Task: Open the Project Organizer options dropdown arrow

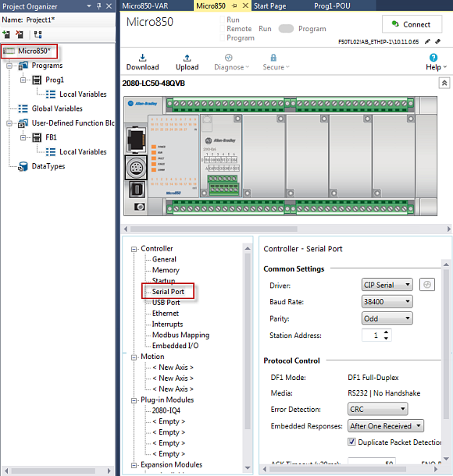Action: (x=89, y=5)
